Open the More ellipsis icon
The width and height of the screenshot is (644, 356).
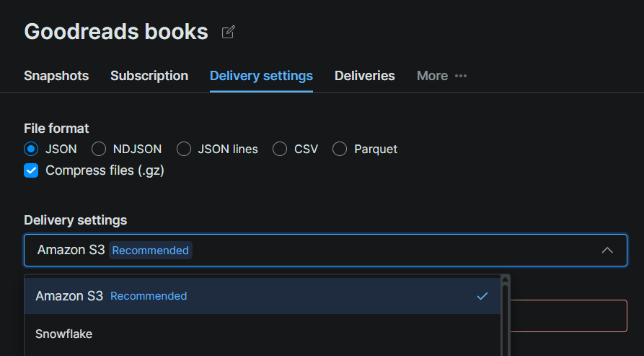(461, 76)
